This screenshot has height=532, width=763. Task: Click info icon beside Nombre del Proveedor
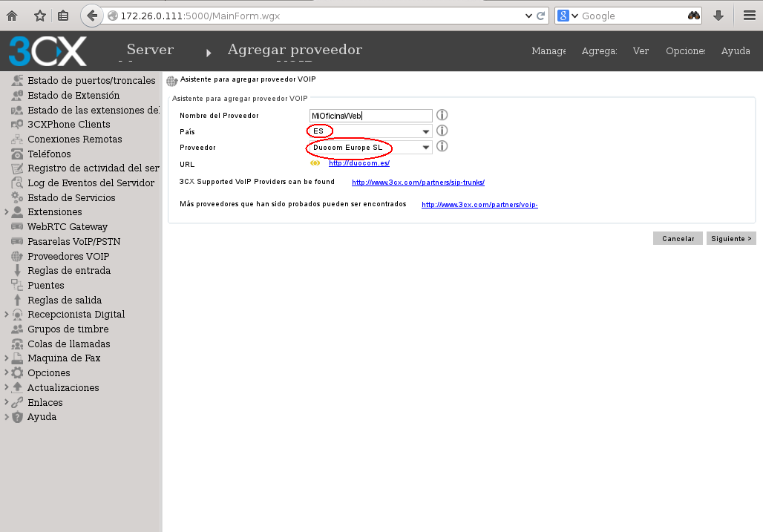click(x=442, y=115)
